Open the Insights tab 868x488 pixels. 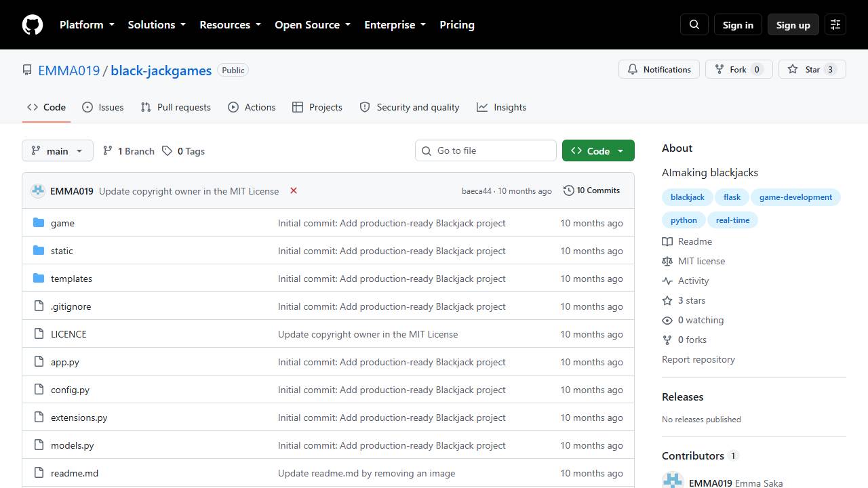pos(502,107)
